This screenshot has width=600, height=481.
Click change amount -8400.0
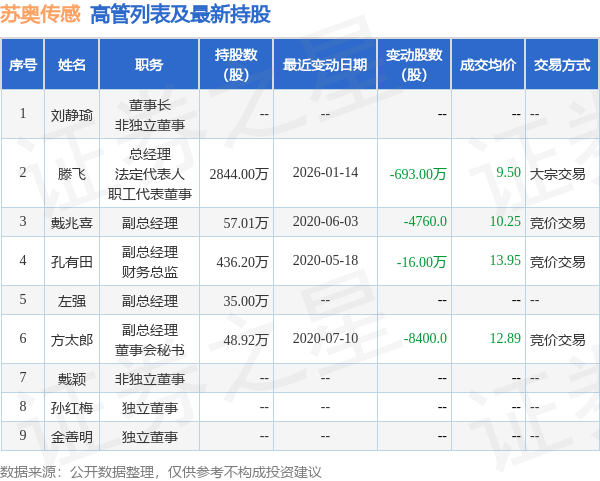[425, 338]
